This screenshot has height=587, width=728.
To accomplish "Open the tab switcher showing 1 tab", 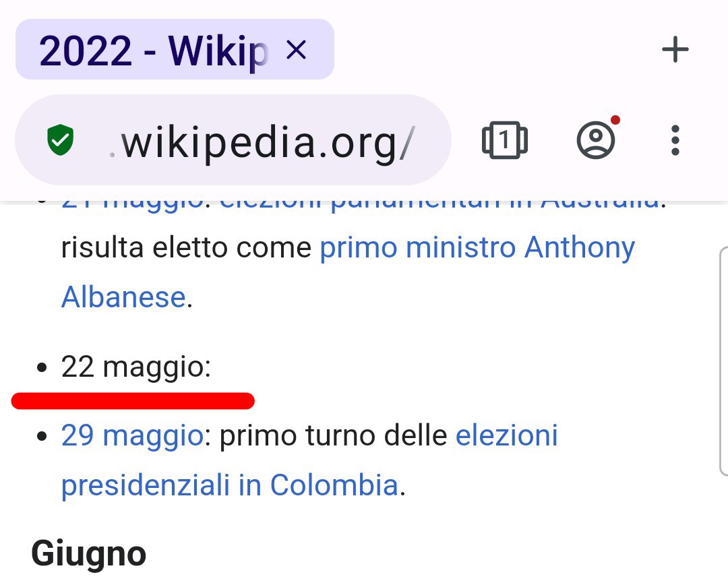I will point(505,140).
